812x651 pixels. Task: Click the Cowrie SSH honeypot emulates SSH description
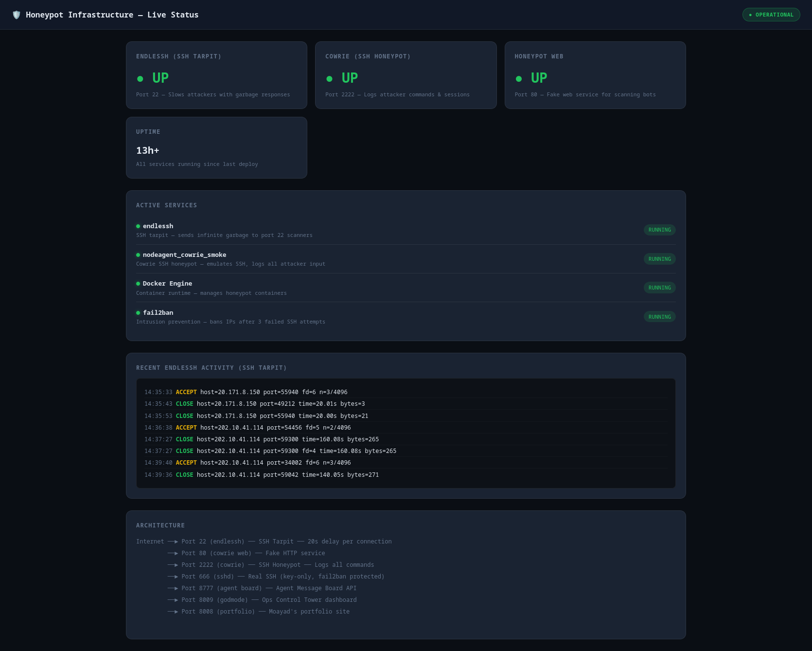(230, 264)
